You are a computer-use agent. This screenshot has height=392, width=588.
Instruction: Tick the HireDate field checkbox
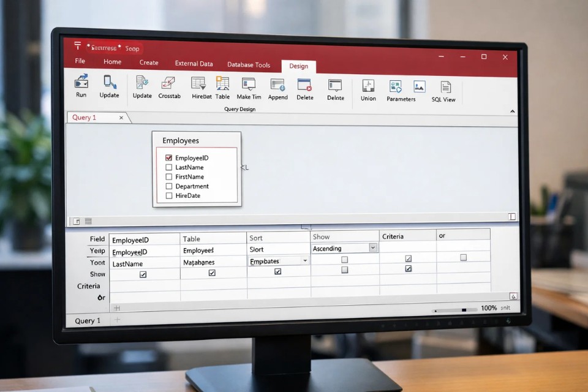click(169, 196)
